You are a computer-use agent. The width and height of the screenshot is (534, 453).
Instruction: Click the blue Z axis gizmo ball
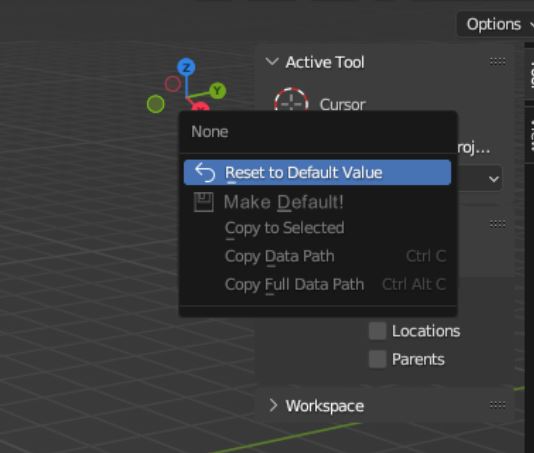point(186,67)
